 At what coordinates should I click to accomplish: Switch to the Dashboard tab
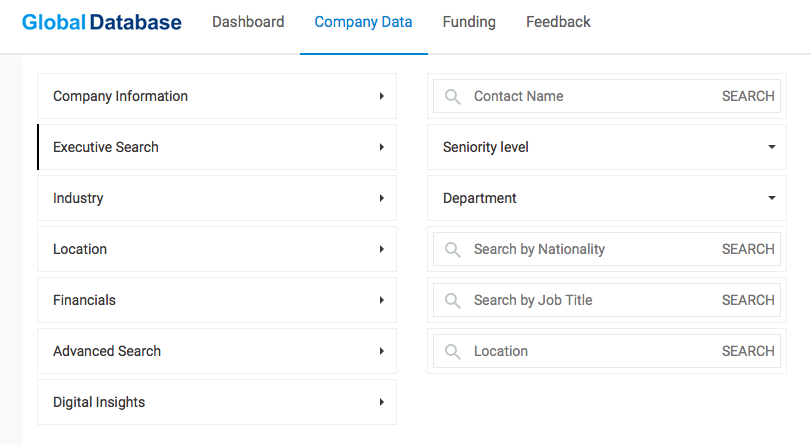(248, 22)
